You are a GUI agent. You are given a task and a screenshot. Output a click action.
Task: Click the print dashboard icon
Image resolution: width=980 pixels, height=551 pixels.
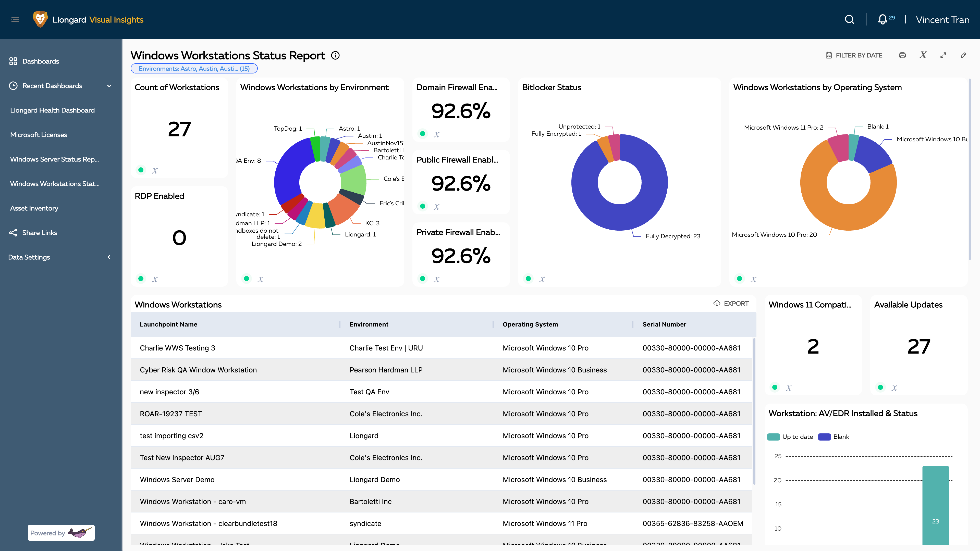[x=902, y=55]
